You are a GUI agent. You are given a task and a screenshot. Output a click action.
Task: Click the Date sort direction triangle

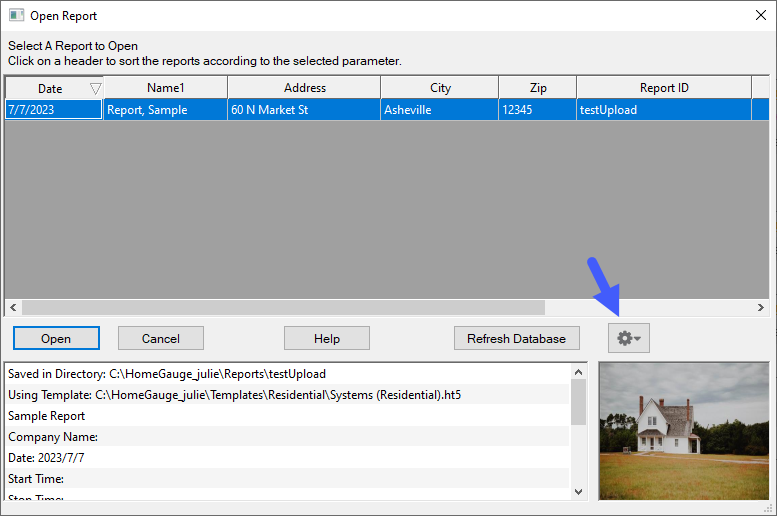(x=96, y=89)
